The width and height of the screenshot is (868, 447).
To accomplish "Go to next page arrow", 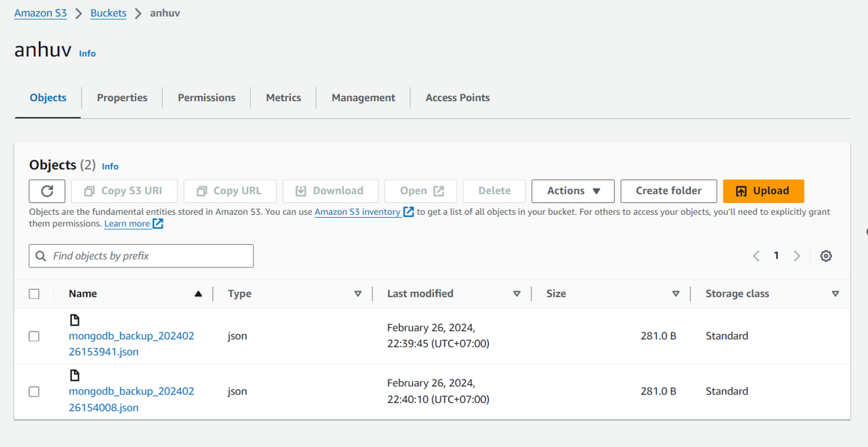I will coord(797,256).
